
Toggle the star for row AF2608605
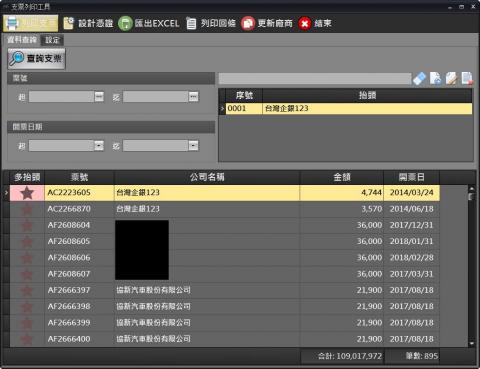(x=27, y=241)
